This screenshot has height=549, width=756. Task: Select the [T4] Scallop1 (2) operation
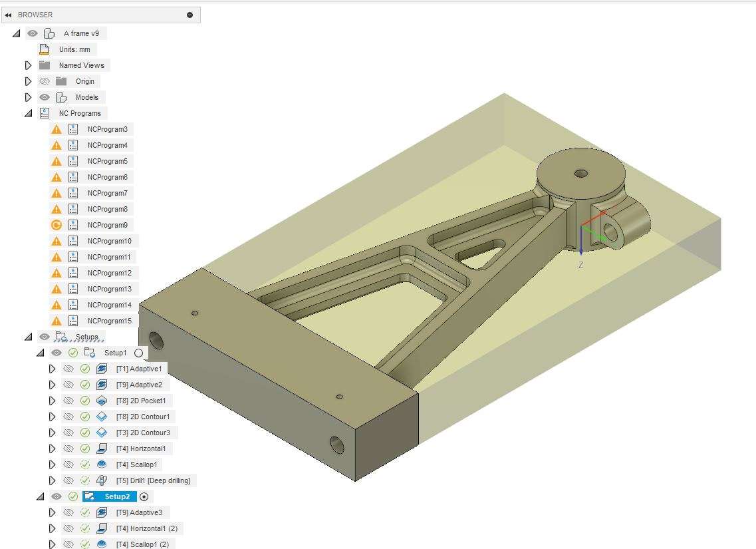(x=142, y=544)
